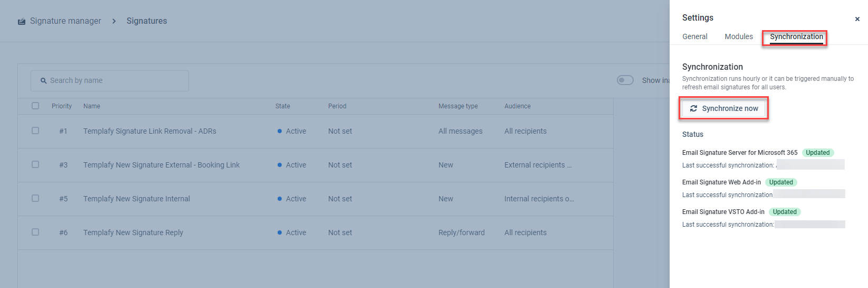Sort by the Priority column header
Viewport: 868px width, 288px height.
click(x=62, y=106)
